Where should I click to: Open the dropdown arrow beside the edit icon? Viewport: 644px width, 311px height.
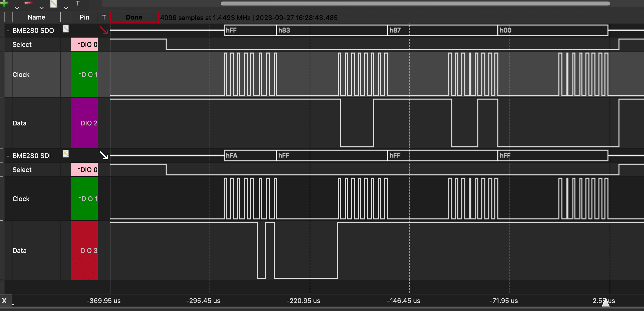point(66,8)
